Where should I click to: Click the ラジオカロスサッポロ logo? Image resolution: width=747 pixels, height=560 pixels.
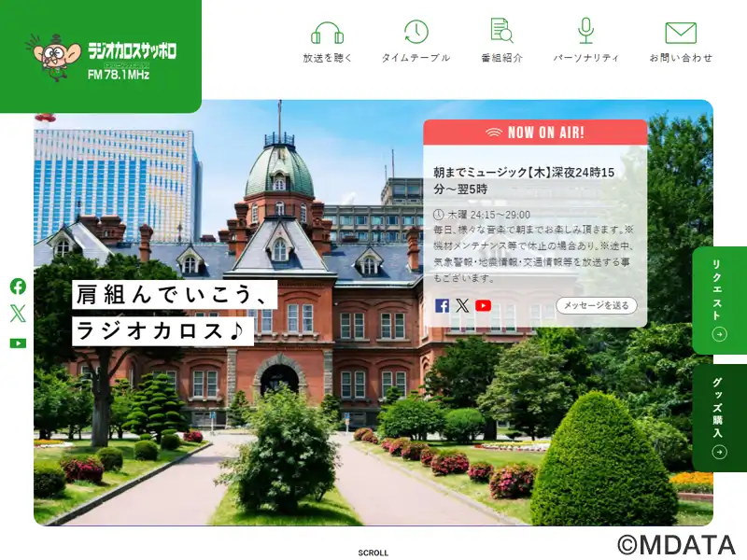(101, 57)
